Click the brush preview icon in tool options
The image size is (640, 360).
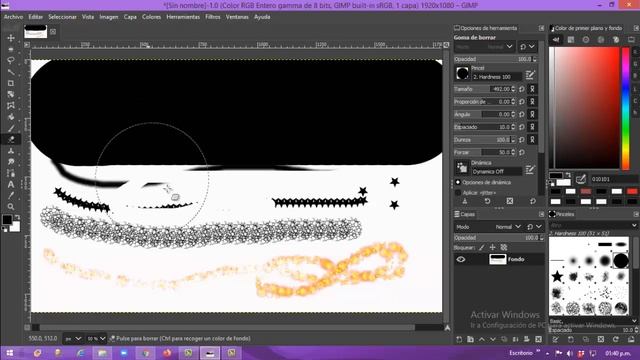coord(462,73)
